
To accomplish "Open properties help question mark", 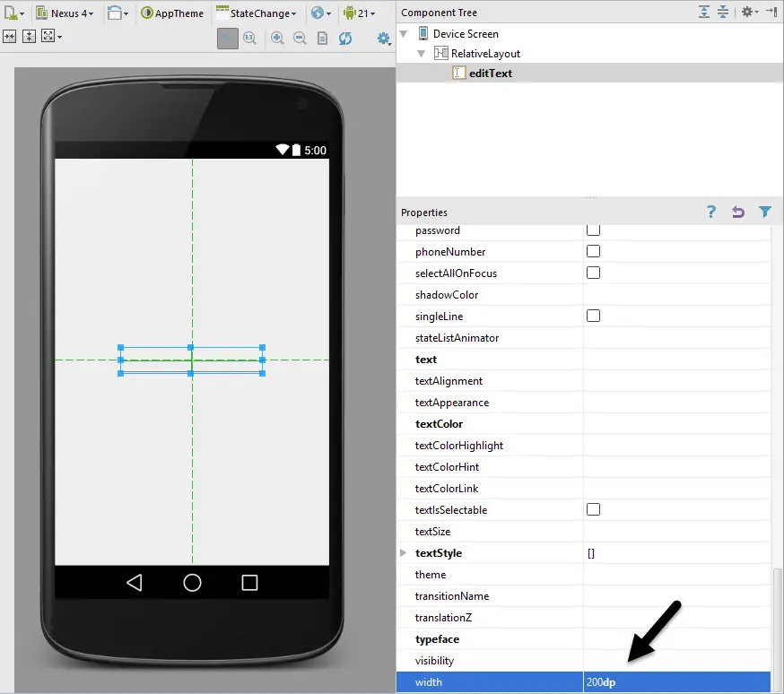I will (711, 213).
